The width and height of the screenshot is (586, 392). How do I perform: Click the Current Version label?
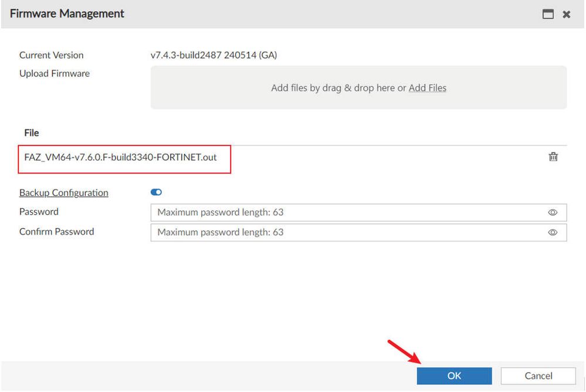(x=52, y=55)
